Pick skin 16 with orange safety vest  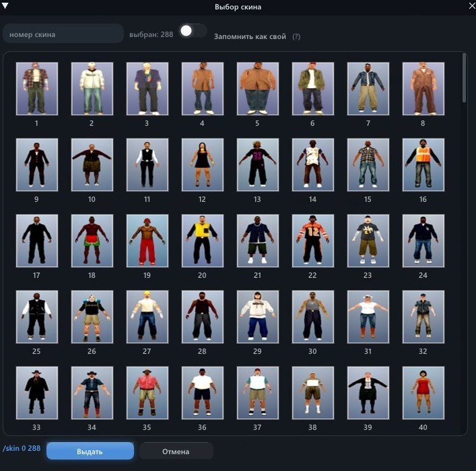click(x=423, y=165)
